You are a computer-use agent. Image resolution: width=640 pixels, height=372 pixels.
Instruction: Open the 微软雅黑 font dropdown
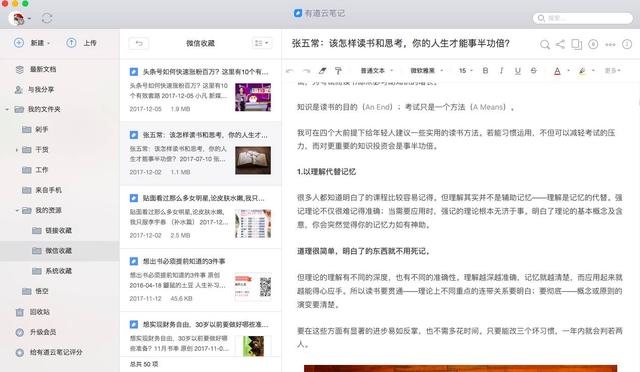(427, 71)
